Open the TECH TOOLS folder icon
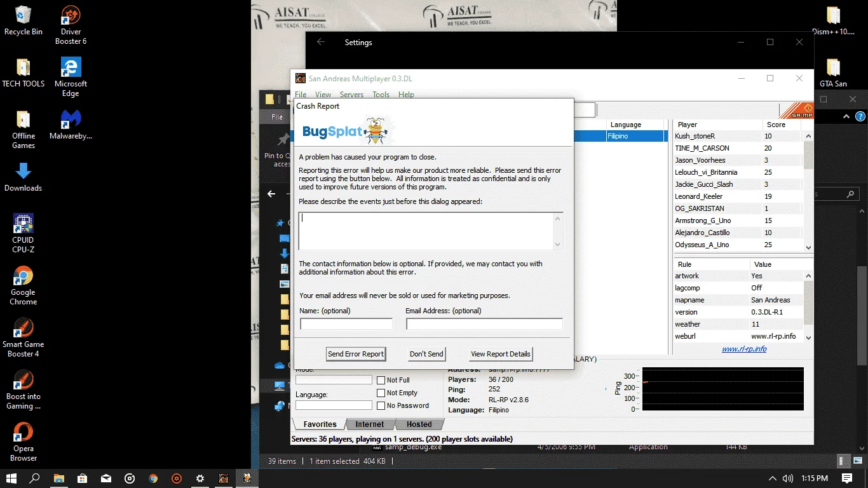868x488 pixels. point(24,72)
